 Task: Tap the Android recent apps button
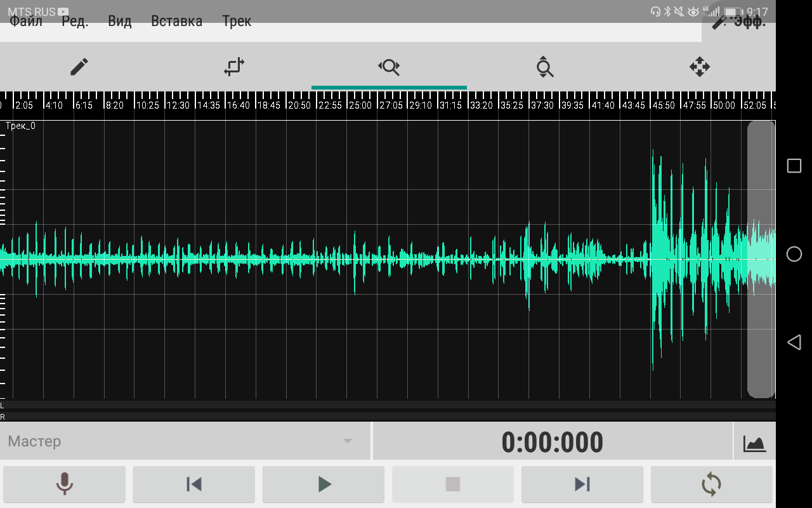point(794,166)
